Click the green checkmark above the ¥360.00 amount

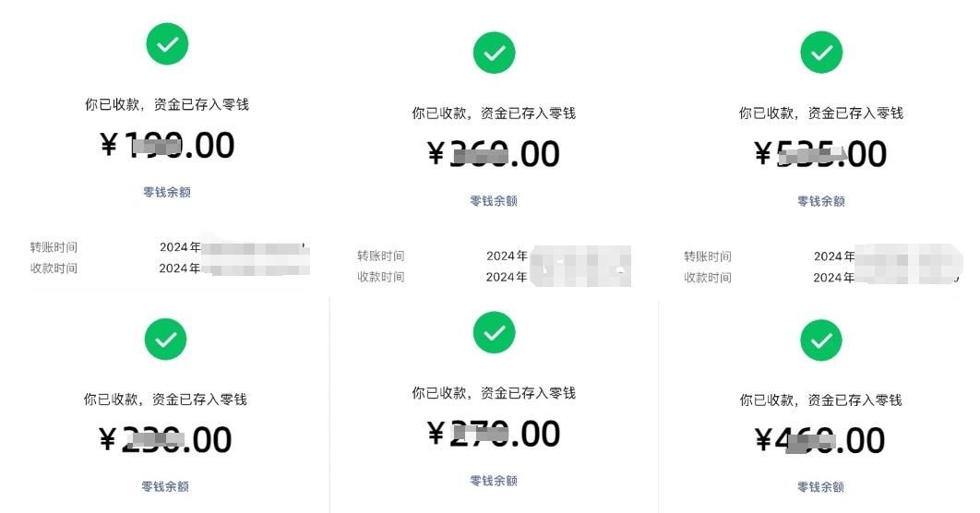point(494,53)
